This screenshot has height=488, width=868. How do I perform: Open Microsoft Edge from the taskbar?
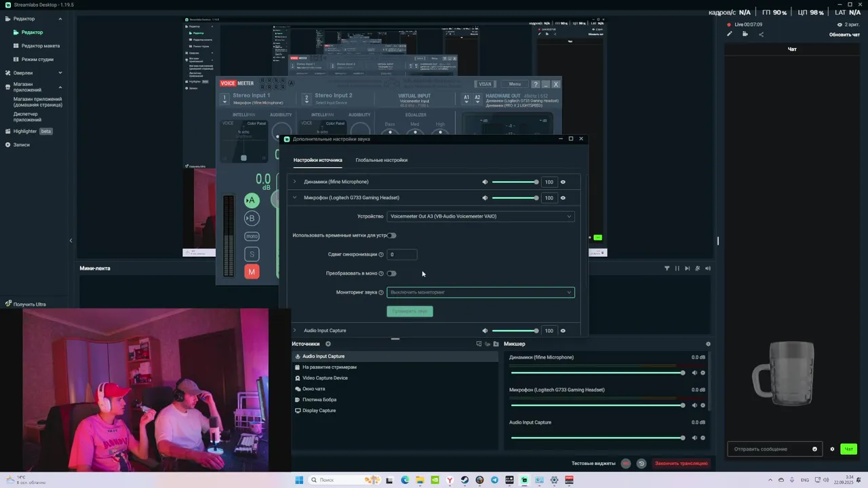(405, 480)
